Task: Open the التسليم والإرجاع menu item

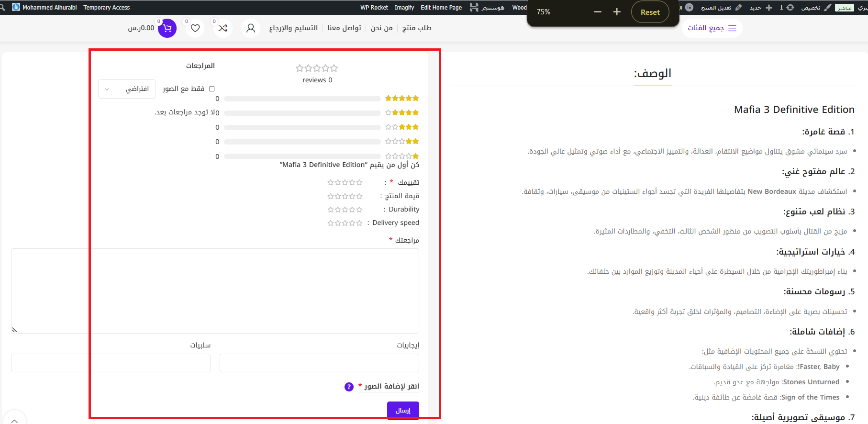Action: [x=293, y=28]
